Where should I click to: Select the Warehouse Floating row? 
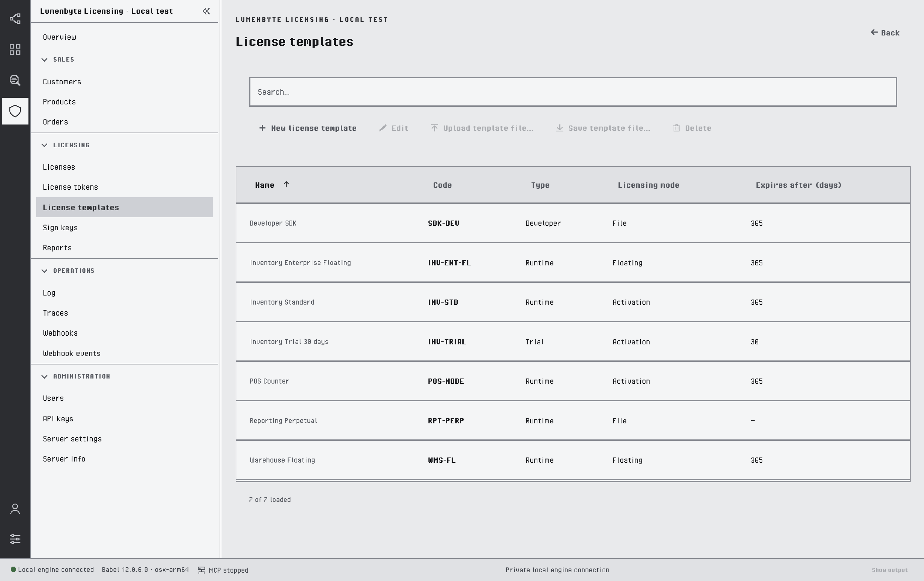tap(573, 460)
